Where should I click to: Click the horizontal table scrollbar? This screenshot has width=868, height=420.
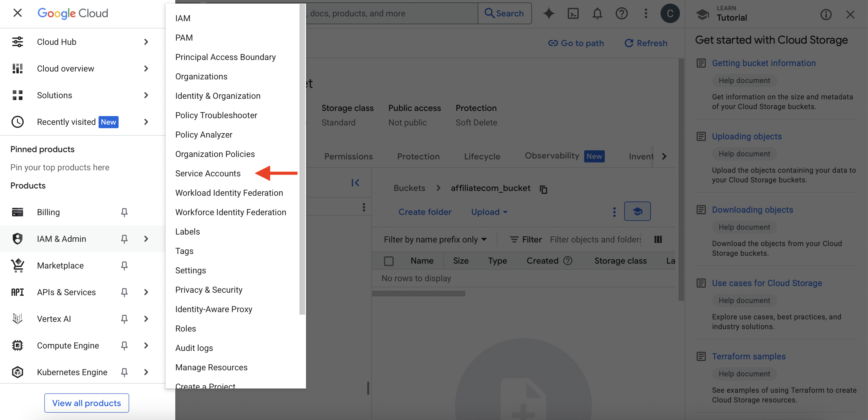pyautogui.click(x=419, y=294)
